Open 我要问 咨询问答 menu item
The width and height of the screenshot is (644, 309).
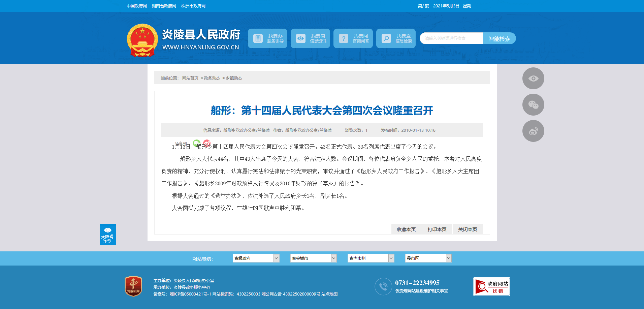[x=353, y=38]
